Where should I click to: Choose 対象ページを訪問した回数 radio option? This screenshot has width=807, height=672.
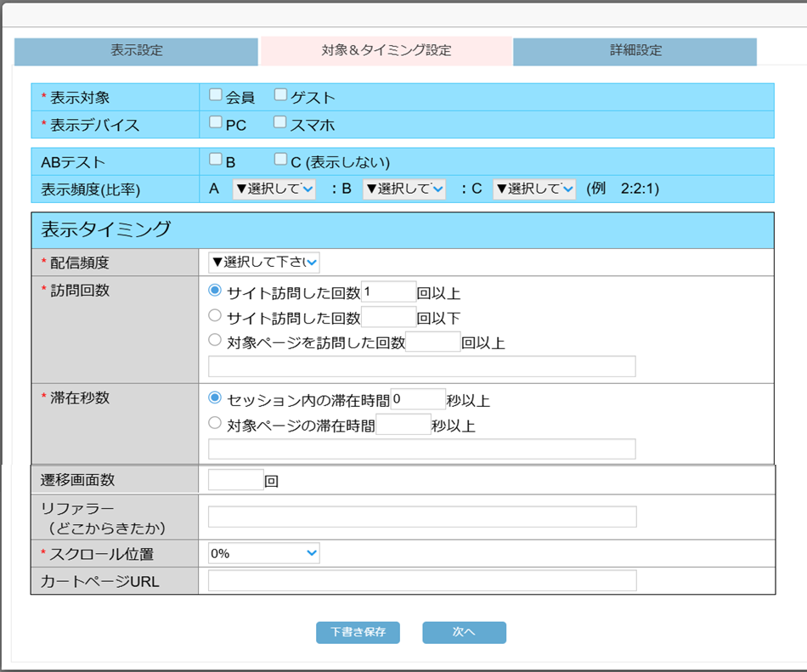tap(216, 342)
